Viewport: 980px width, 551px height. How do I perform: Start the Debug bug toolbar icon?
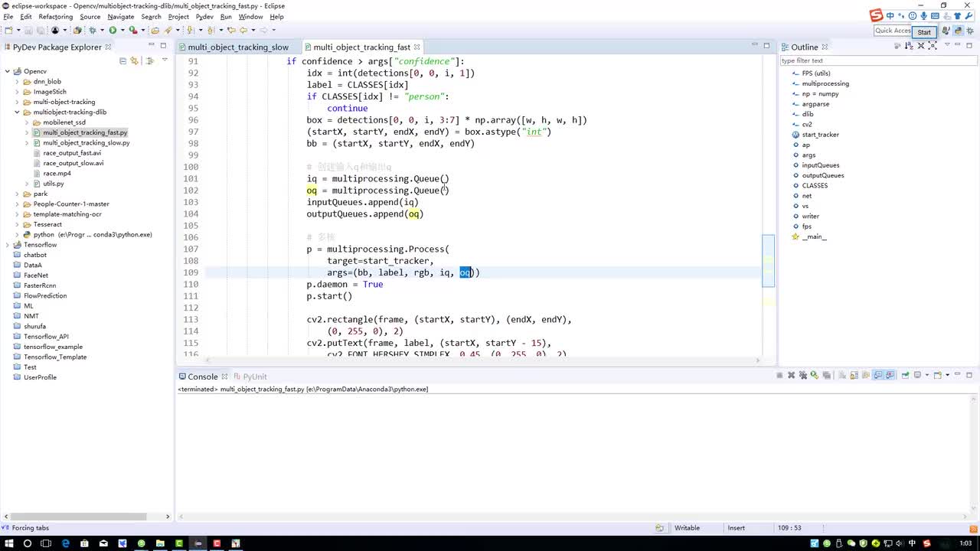coord(93,31)
